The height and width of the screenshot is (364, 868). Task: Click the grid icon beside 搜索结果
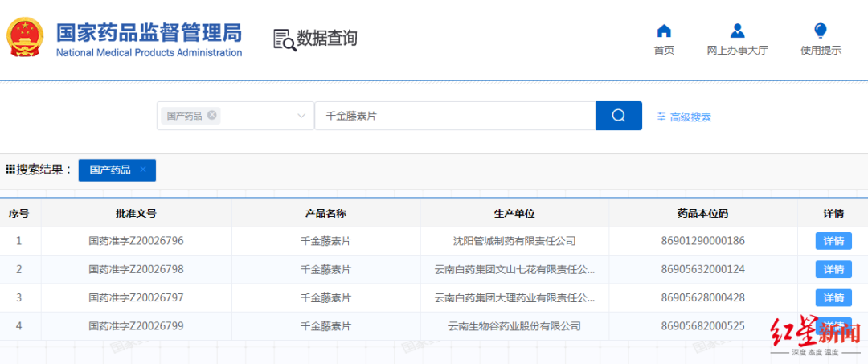click(x=10, y=170)
